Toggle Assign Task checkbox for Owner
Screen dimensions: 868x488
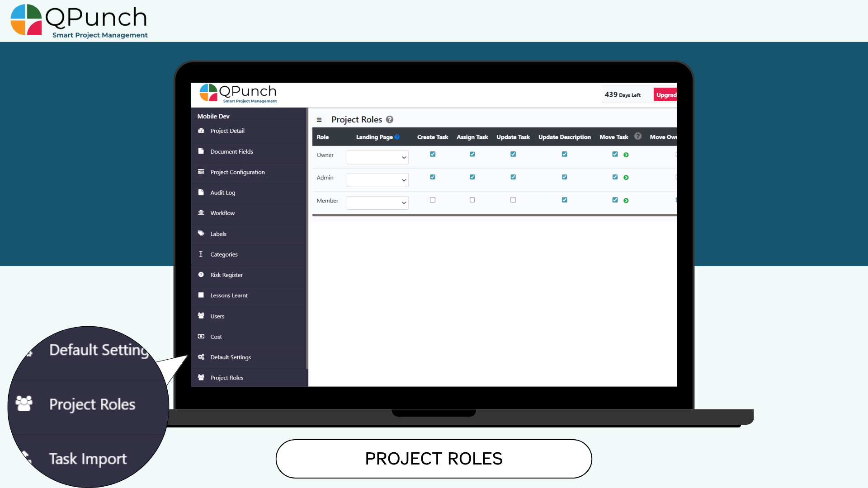tap(472, 154)
